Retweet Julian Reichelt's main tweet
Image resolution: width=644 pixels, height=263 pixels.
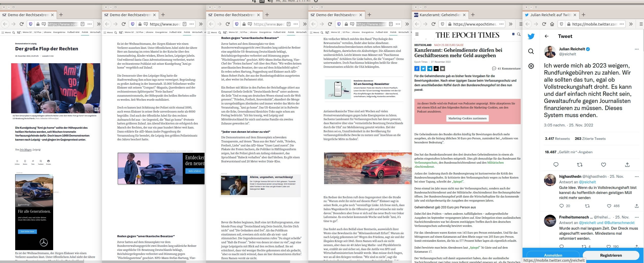click(x=580, y=165)
